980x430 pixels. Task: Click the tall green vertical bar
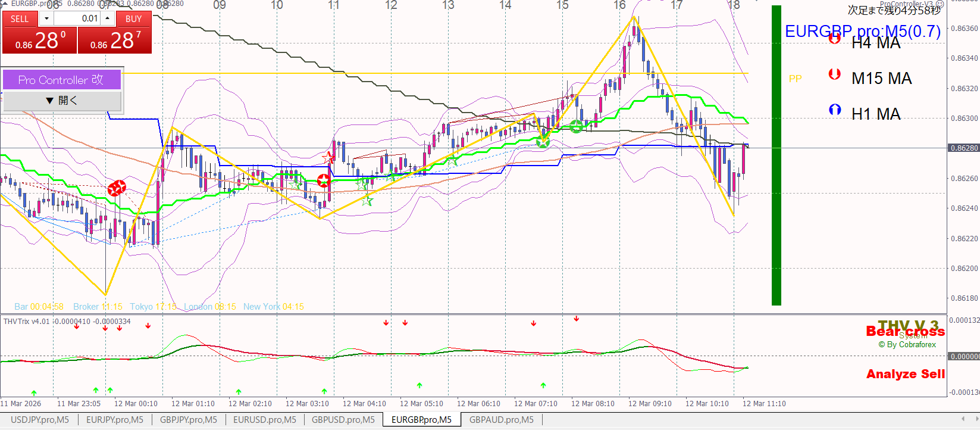pos(776,155)
